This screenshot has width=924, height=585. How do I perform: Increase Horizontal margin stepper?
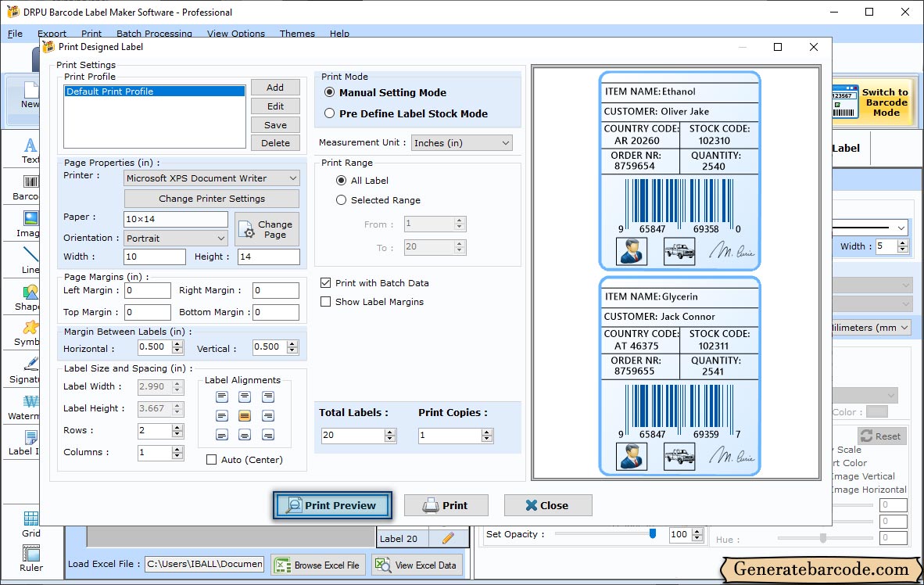(177, 344)
